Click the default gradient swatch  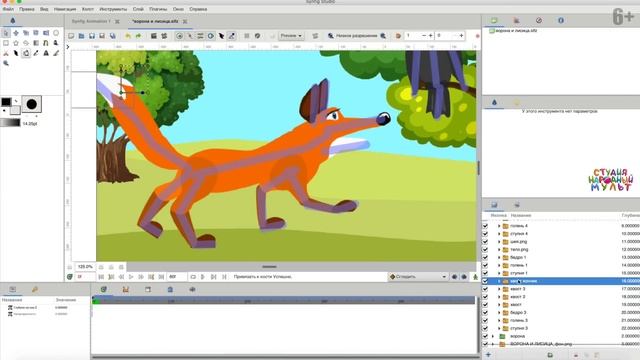10,122
